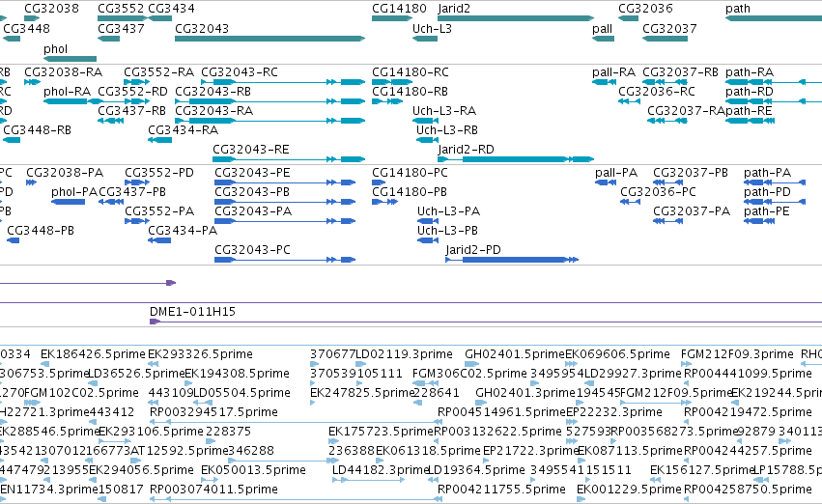This screenshot has height=504, width=822.
Task: Click the CG14180 gene label
Action: coord(400,9)
